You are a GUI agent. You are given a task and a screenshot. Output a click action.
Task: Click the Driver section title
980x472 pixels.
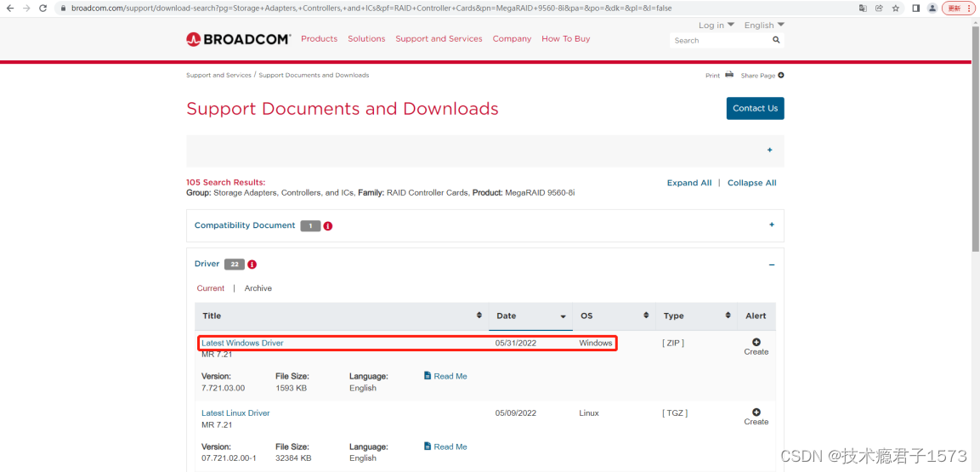pyautogui.click(x=207, y=264)
